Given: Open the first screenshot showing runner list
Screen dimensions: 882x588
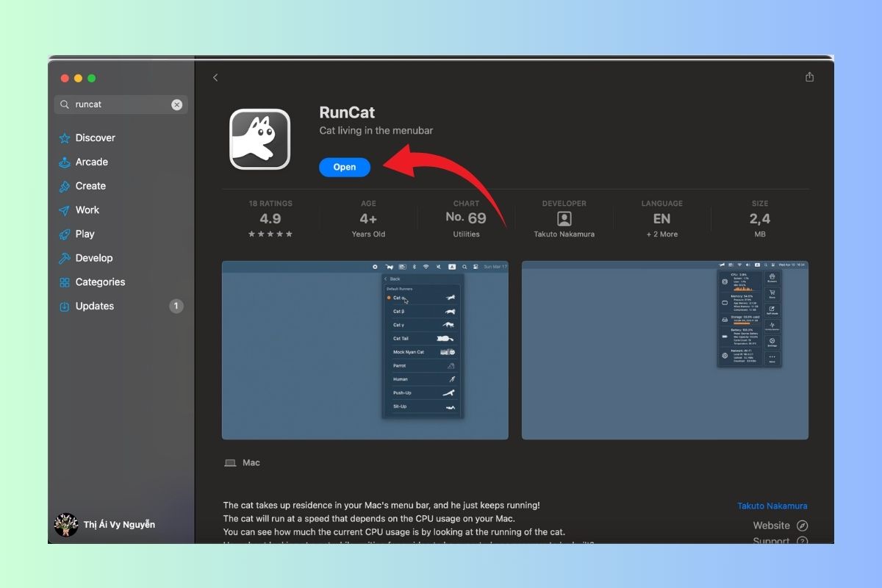Looking at the screenshot, I should [x=365, y=350].
